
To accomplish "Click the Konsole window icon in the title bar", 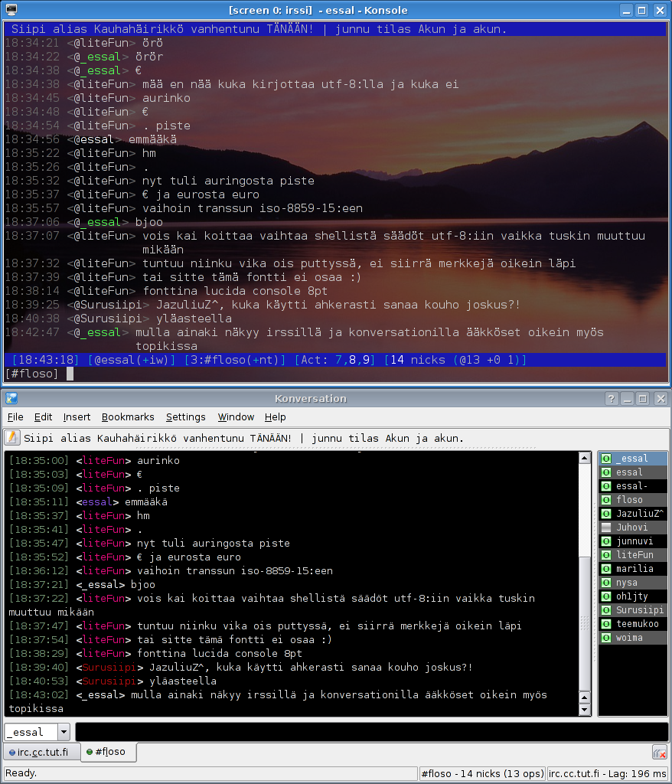I will click(x=11, y=9).
